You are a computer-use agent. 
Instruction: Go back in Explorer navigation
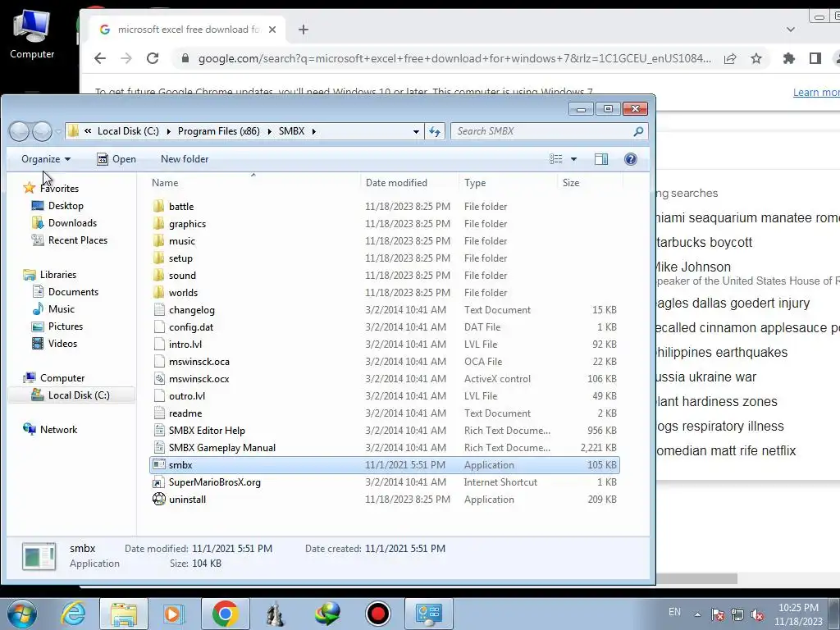coord(20,130)
